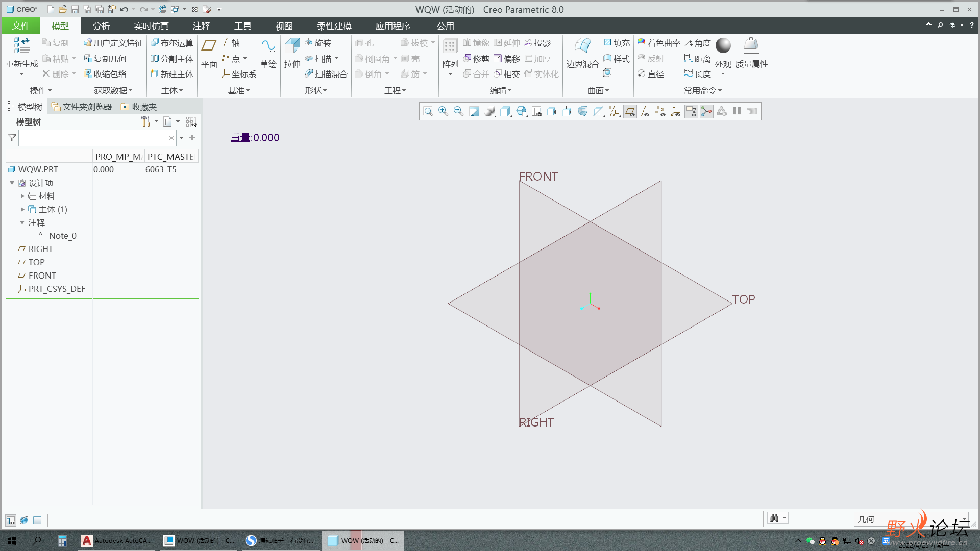The image size is (980, 551).
Task: Toggle axis display visibility filter
Action: click(645, 111)
